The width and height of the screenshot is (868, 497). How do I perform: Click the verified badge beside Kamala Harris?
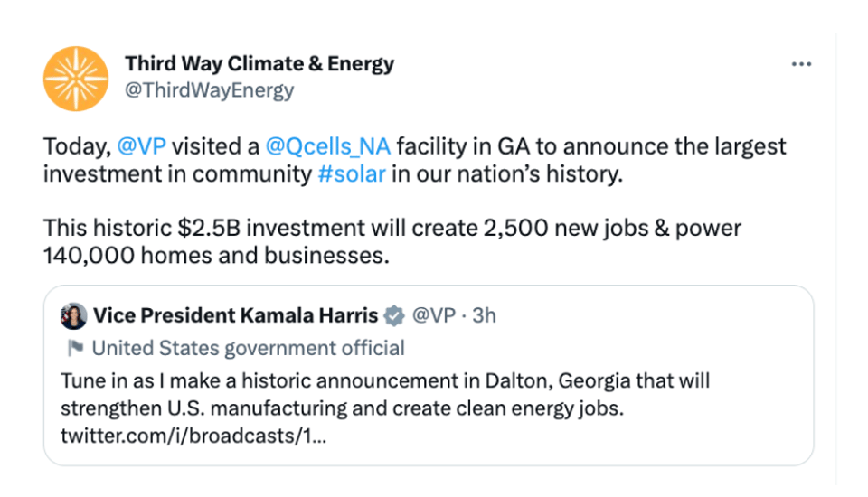coord(393,316)
